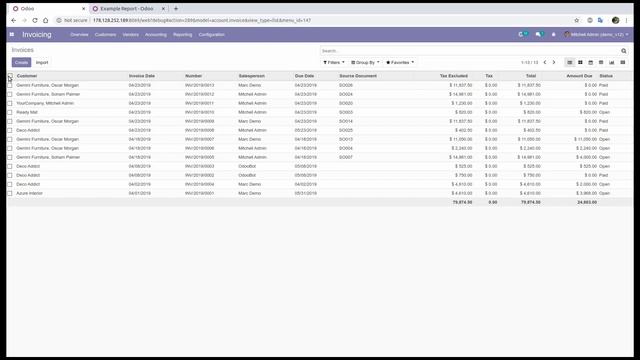Image resolution: width=640 pixels, height=360 pixels.
Task: Click source document SO026
Action: coord(346,85)
